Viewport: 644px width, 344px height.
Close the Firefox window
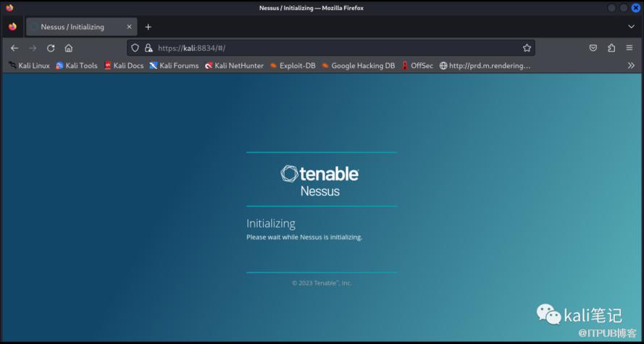click(x=636, y=8)
